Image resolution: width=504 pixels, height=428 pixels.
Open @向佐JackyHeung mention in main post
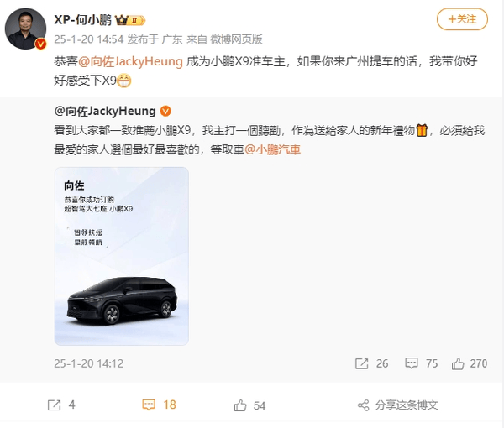[x=130, y=61]
